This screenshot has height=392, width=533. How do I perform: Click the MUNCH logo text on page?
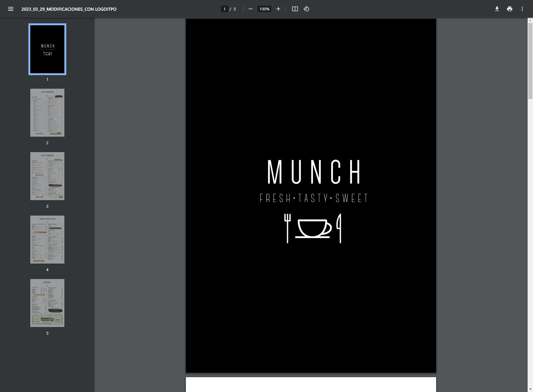(314, 172)
